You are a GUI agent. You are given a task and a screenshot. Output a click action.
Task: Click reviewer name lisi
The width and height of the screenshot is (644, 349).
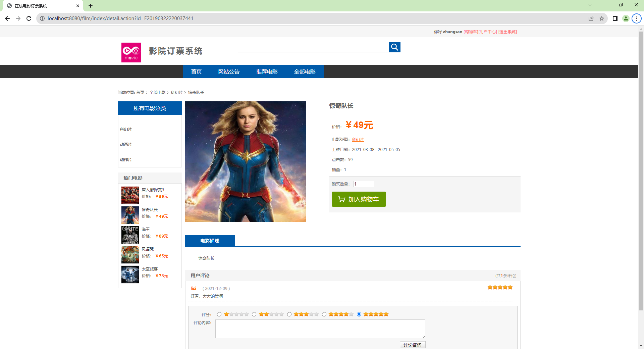tap(194, 289)
